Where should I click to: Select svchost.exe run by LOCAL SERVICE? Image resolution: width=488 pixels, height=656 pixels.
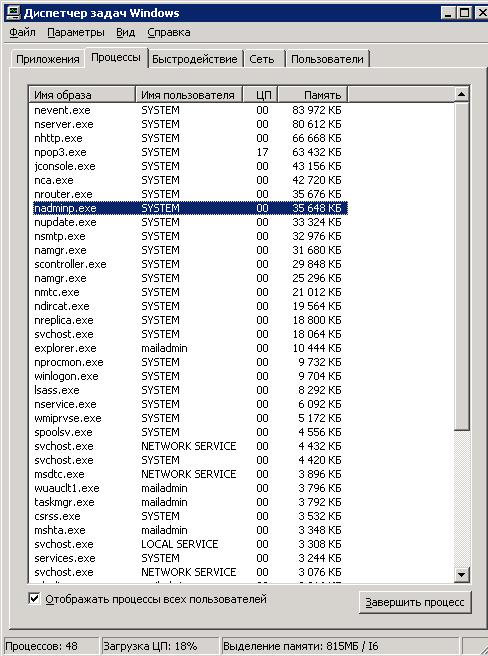pyautogui.click(x=190, y=544)
